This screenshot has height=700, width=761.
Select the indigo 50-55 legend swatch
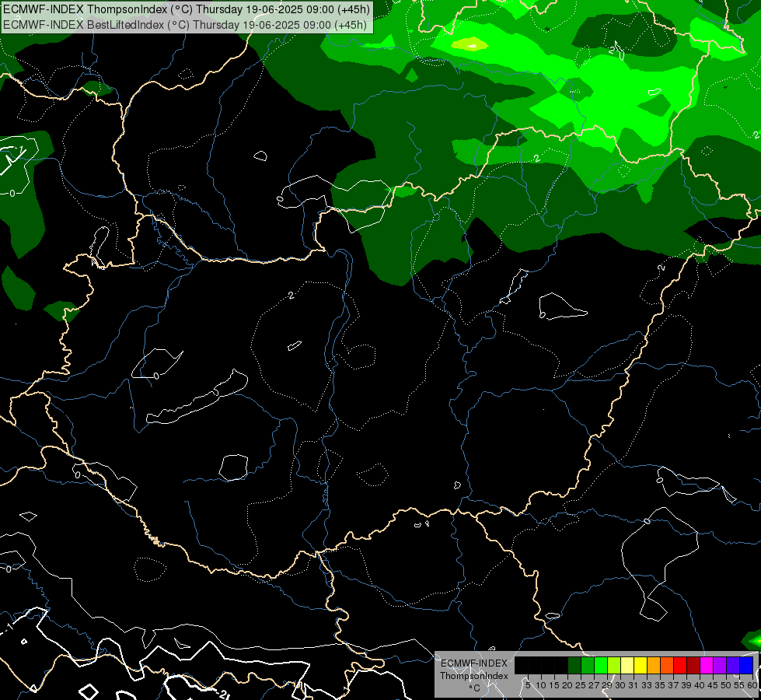pyautogui.click(x=733, y=665)
